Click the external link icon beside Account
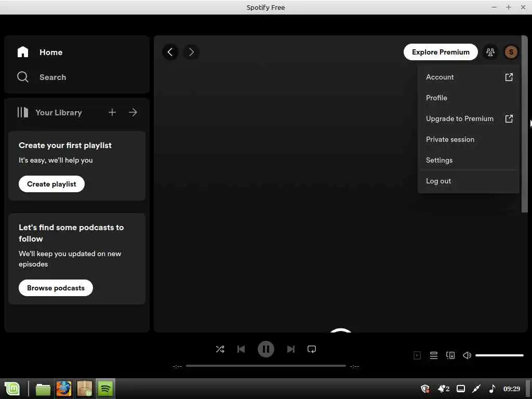532x399 pixels. [x=509, y=77]
